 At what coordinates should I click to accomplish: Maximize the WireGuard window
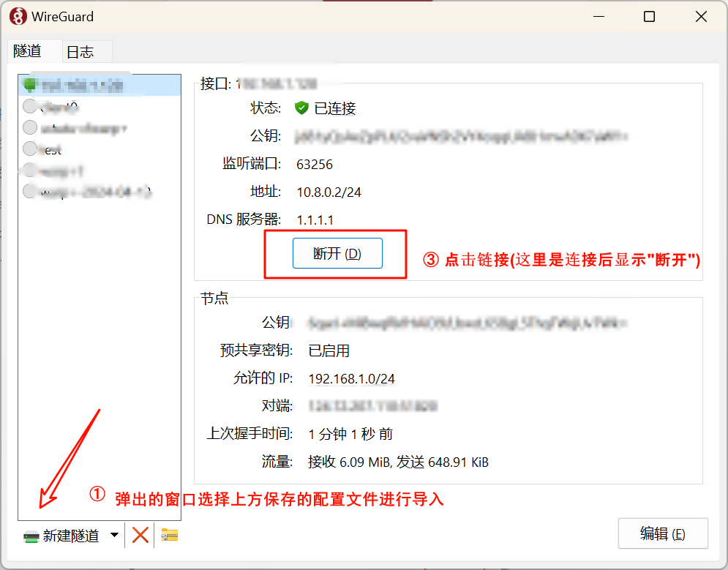[649, 17]
